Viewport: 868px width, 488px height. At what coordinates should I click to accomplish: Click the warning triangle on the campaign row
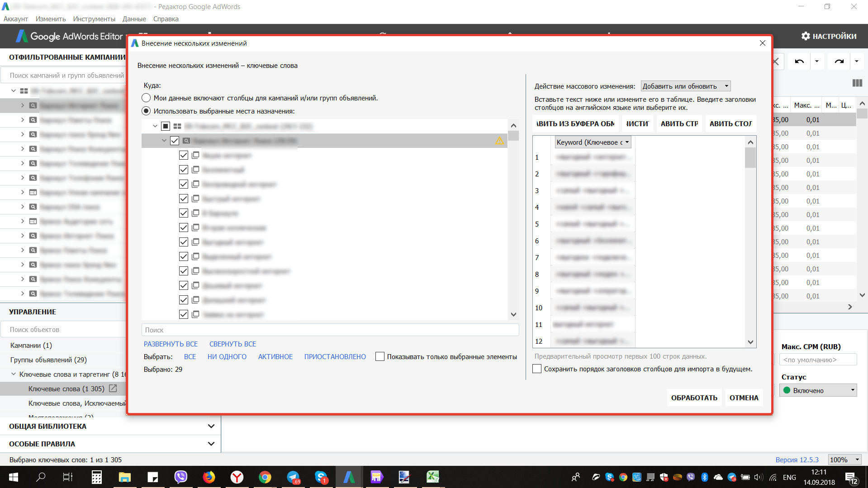pos(499,141)
